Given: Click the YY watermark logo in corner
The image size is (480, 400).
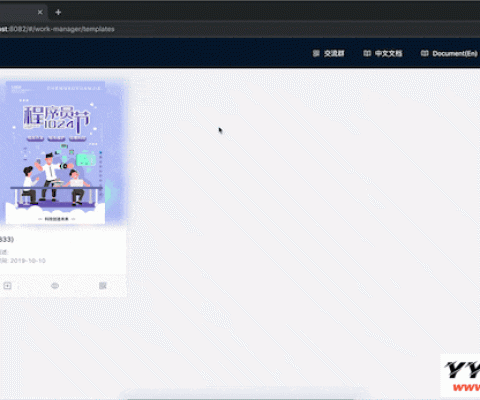Looking at the screenshot, I should point(462,376).
